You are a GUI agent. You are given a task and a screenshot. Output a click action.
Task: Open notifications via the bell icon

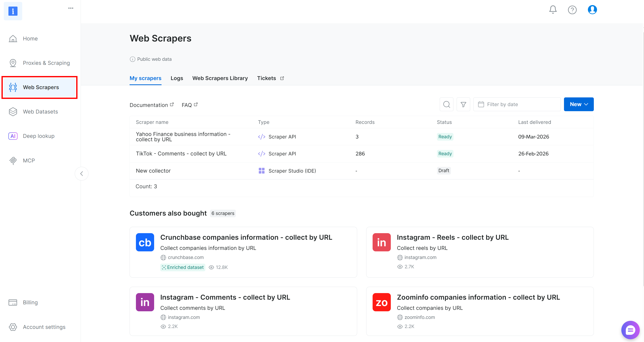click(x=553, y=10)
